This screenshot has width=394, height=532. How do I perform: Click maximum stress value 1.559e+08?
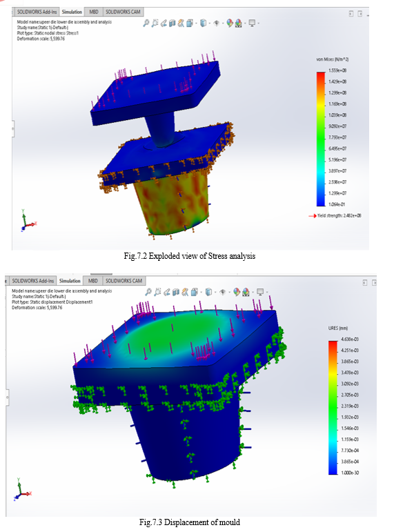point(337,70)
